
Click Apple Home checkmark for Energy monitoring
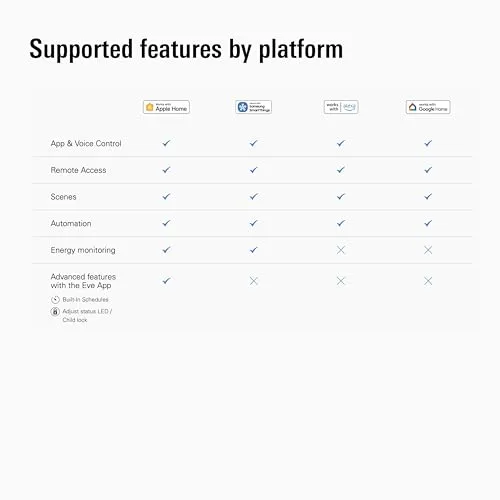[166, 250]
